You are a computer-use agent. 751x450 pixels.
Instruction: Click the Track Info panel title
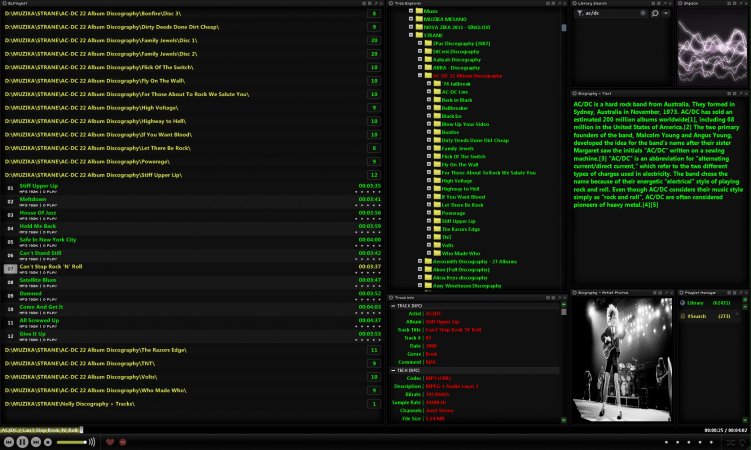pos(404,297)
